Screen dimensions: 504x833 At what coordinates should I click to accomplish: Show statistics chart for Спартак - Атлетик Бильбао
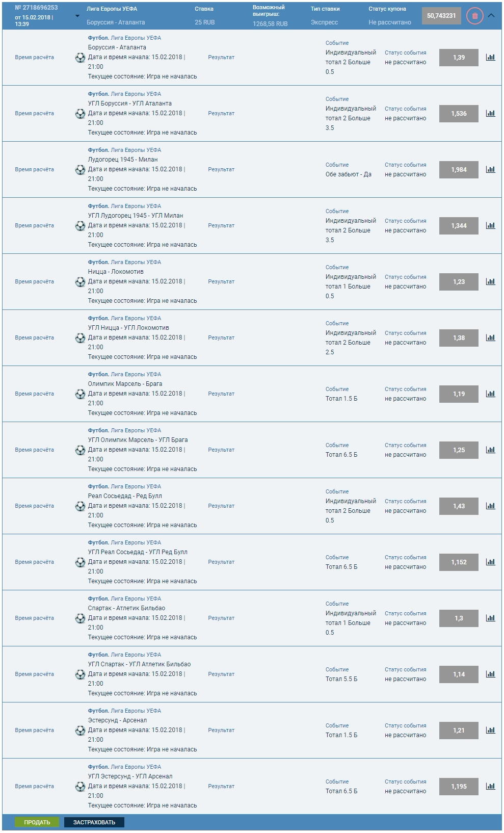point(490,618)
